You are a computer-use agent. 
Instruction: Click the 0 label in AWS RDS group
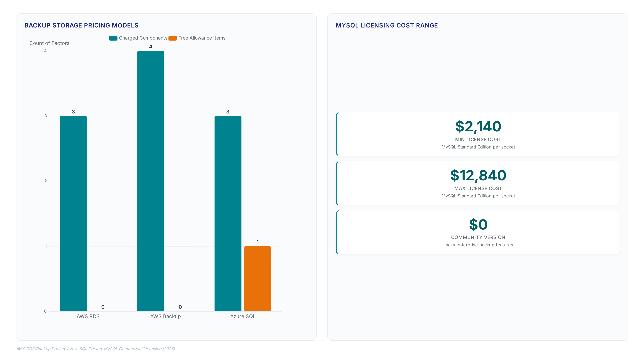pyautogui.click(x=103, y=307)
